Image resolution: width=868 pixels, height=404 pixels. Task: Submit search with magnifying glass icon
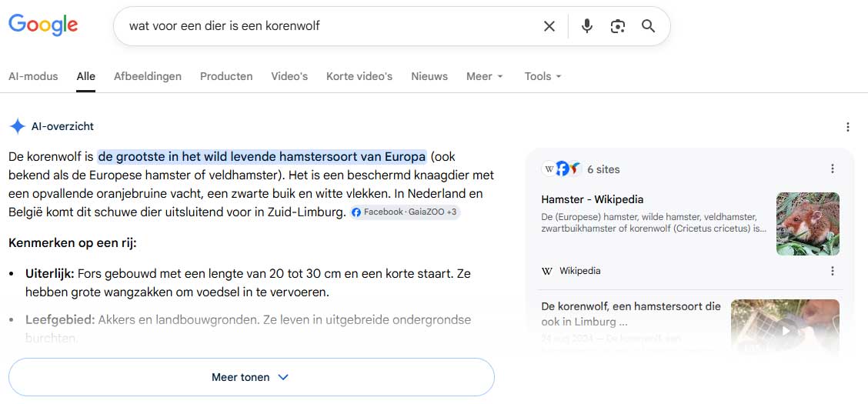click(648, 26)
